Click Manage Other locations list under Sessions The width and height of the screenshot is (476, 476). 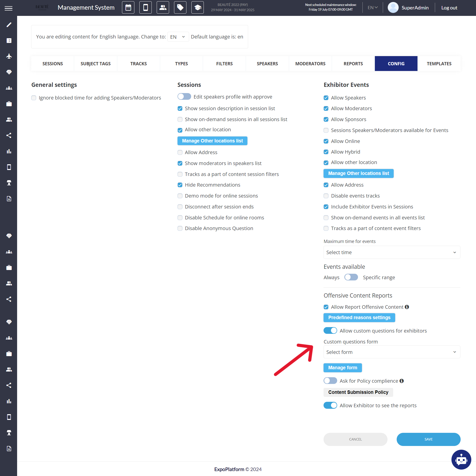point(212,141)
